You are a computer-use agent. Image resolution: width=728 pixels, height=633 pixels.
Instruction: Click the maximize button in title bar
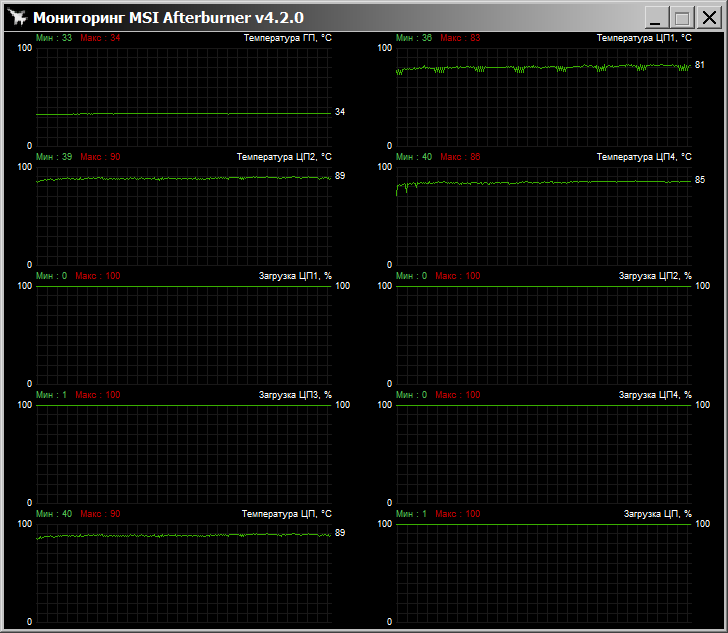(x=681, y=18)
